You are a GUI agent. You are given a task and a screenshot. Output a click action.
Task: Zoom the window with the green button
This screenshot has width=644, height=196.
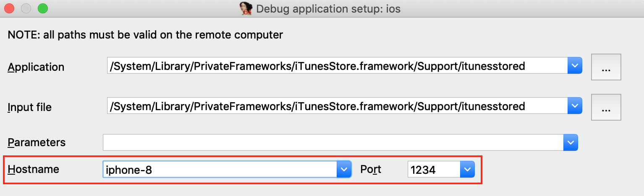(x=42, y=8)
